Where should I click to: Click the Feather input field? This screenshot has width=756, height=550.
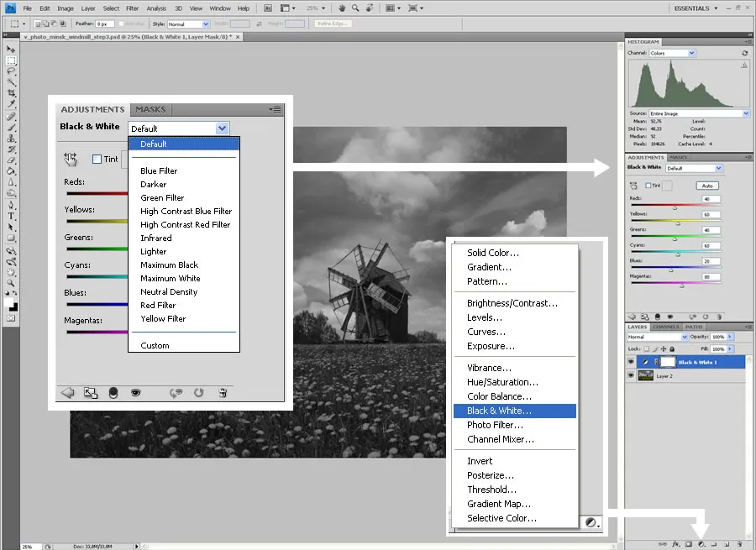coord(105,24)
